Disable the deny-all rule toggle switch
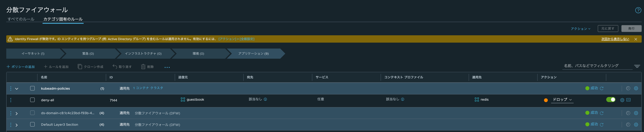This screenshot has height=132, width=644. coord(610,100)
